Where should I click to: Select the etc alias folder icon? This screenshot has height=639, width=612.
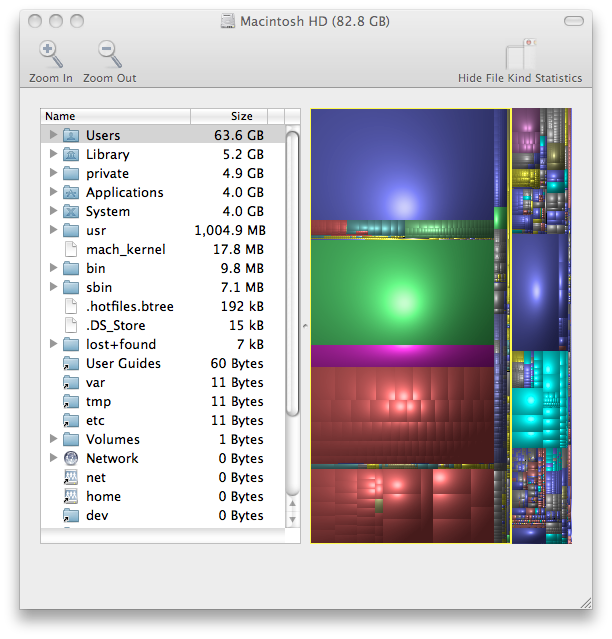pyautogui.click(x=71, y=420)
